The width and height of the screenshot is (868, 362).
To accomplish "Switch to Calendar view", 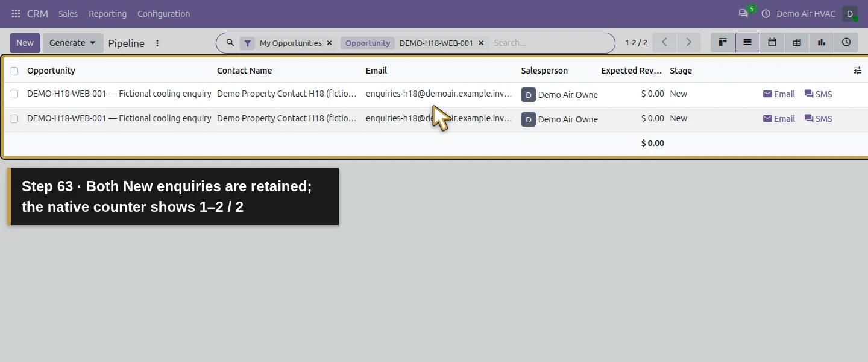I will point(772,42).
